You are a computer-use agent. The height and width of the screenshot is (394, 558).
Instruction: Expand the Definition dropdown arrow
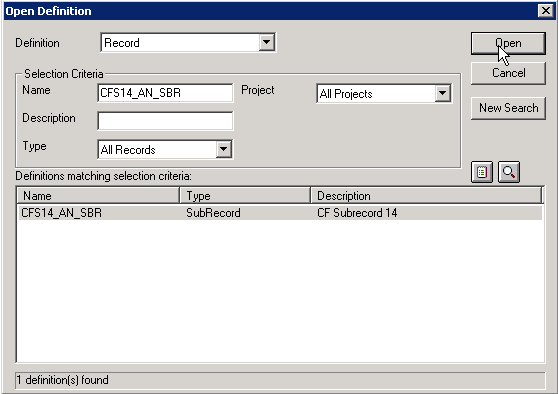(267, 42)
